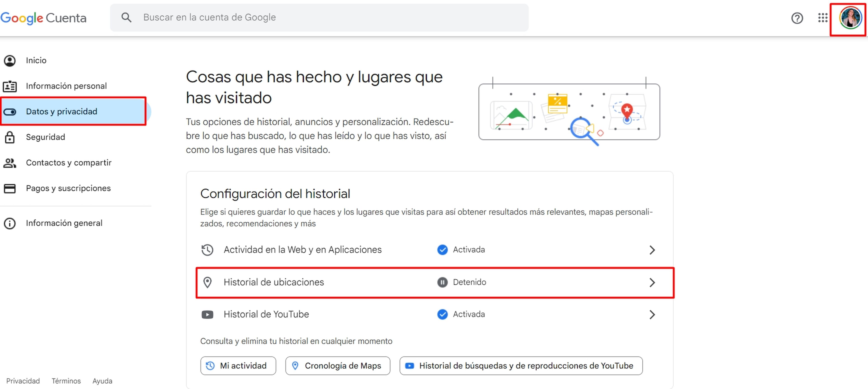Click Activada status for Actividad en la Web
Image resolution: width=868 pixels, height=389 pixels.
469,250
